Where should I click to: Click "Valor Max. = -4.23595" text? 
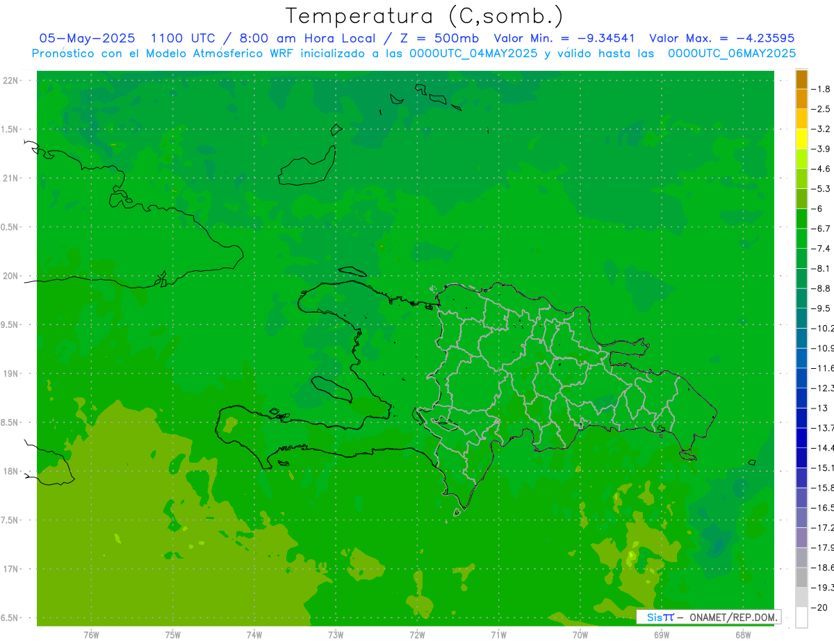722,38
